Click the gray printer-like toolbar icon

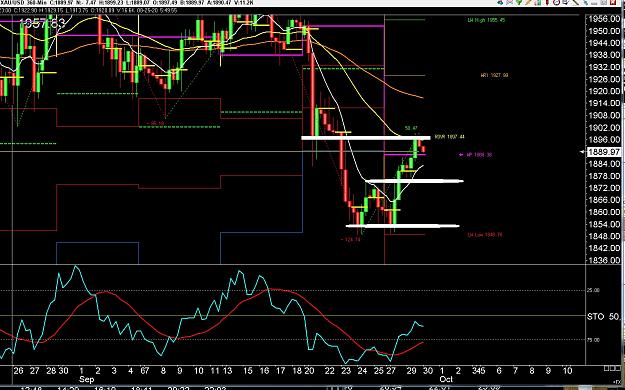click(565, 2)
